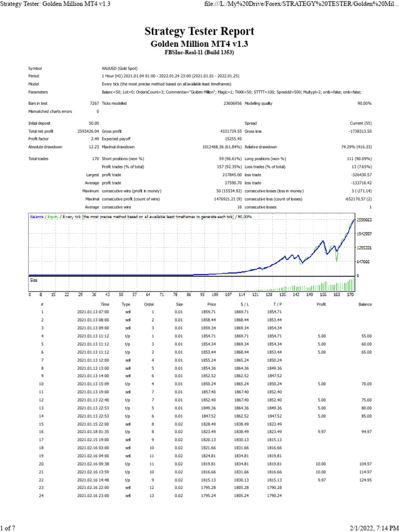Screen dimensions: 399x532
Task: Select the balance cell '124.95'
Action: click(365, 480)
